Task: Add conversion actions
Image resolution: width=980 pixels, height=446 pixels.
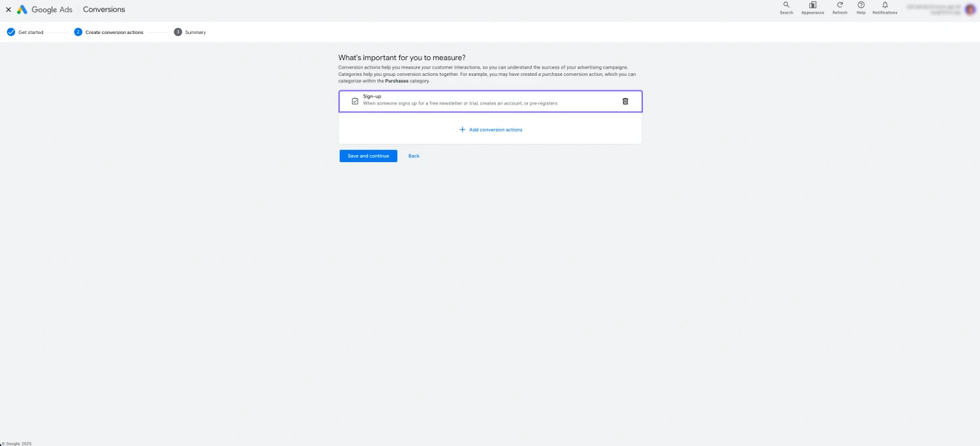Action: [x=495, y=129]
